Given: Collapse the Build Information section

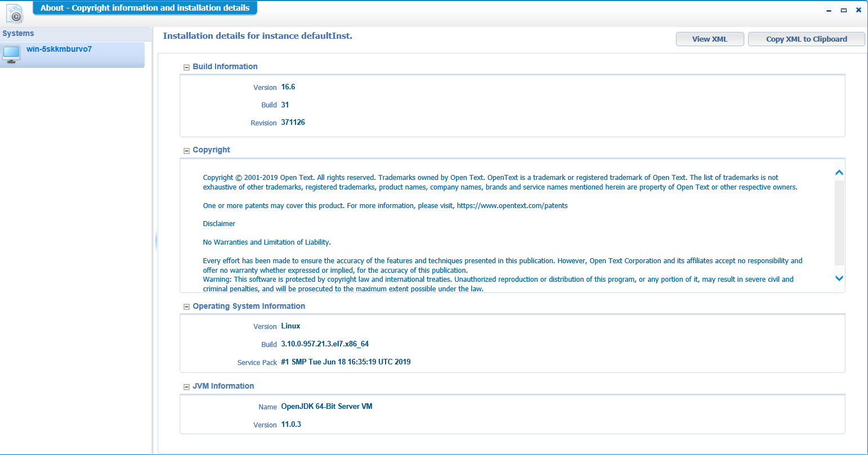Looking at the screenshot, I should 186,67.
